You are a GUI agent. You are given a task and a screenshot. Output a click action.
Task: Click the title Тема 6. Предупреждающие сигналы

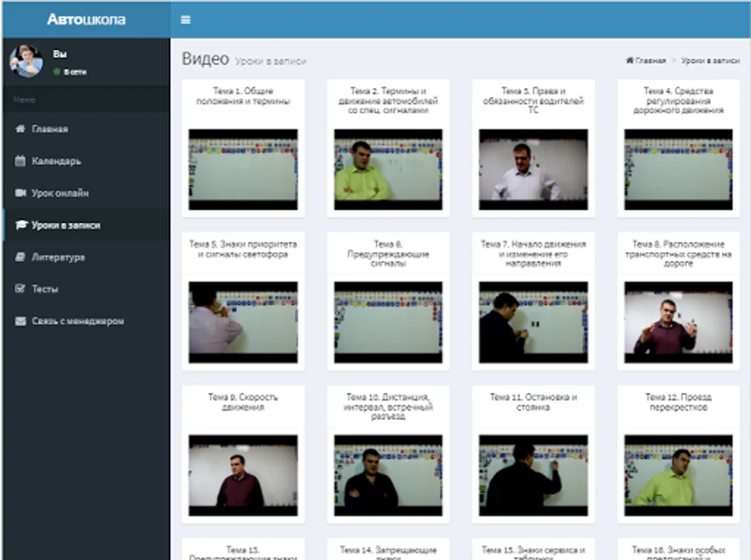(388, 254)
